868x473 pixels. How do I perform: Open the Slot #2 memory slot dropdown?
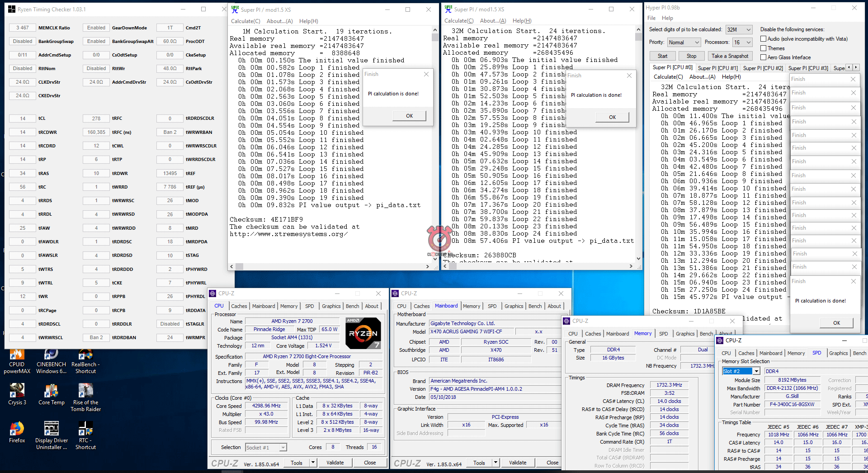[741, 371]
